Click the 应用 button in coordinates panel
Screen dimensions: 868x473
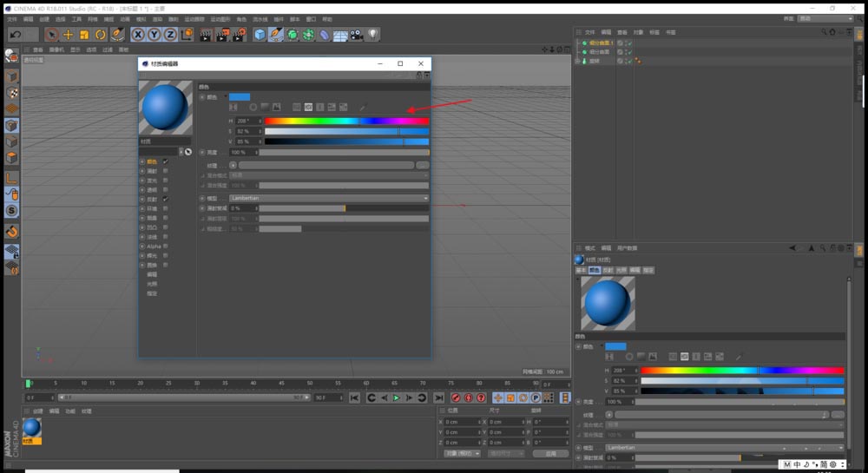(550, 453)
